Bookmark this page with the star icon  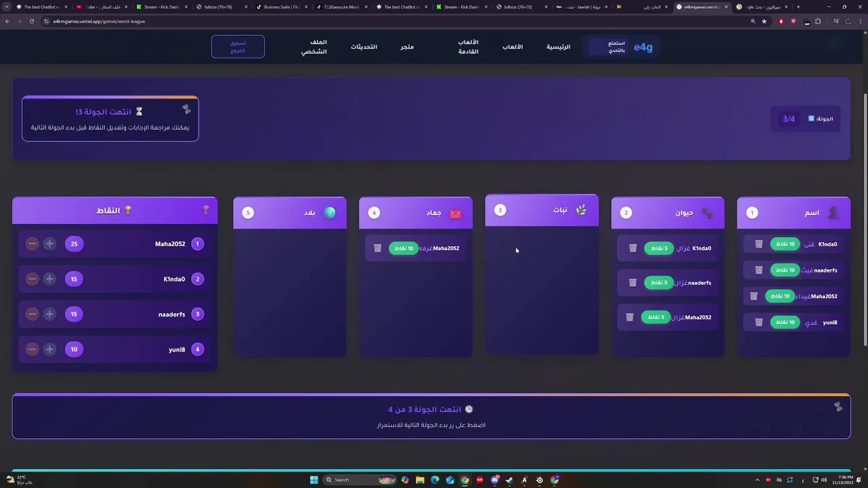[x=764, y=21]
